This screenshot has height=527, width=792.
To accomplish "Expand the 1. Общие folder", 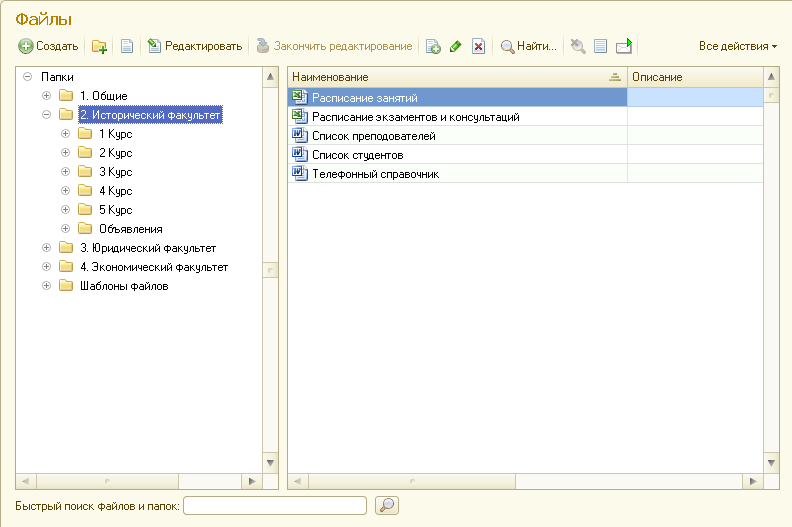I will (x=46, y=95).
